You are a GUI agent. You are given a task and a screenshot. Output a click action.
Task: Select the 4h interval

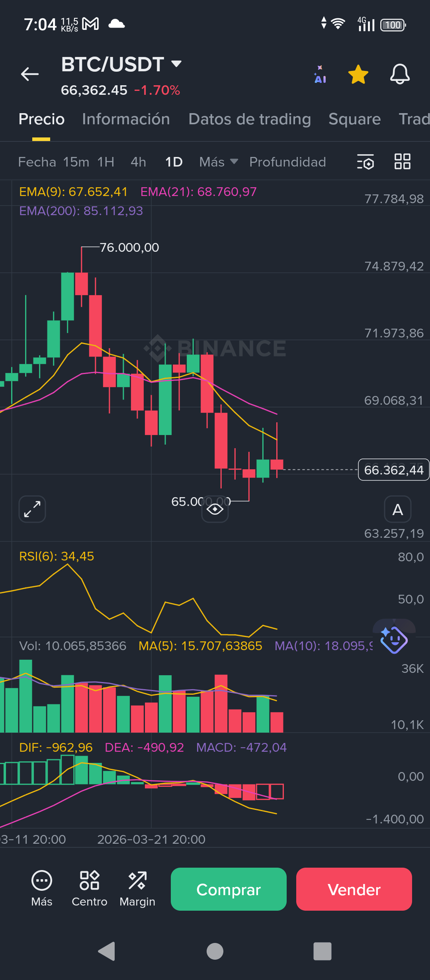point(139,162)
